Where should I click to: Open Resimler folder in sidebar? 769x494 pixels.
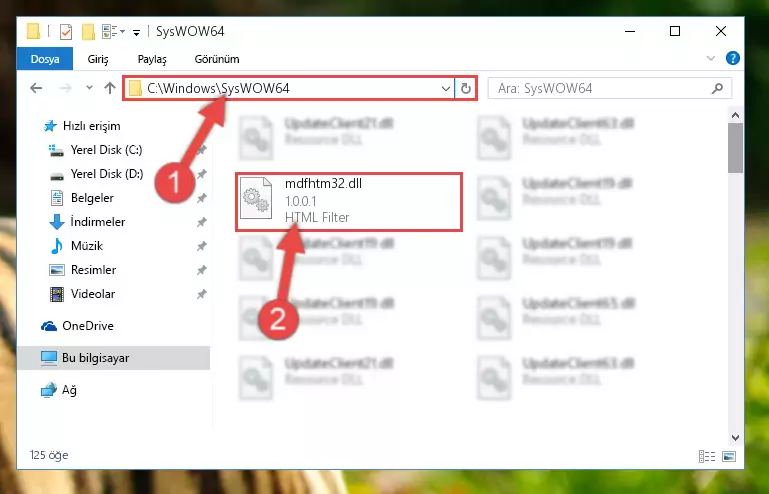pos(93,270)
